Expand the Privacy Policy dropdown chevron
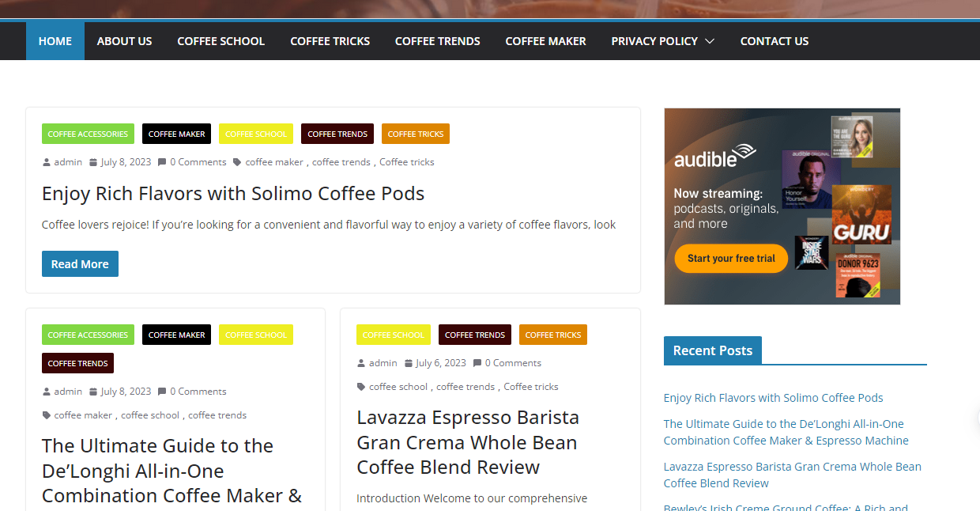Screen dimensions: 980x511 710,41
